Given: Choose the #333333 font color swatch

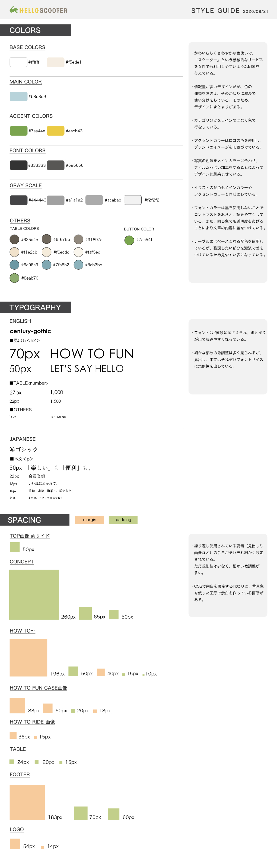Looking at the screenshot, I should (19, 165).
